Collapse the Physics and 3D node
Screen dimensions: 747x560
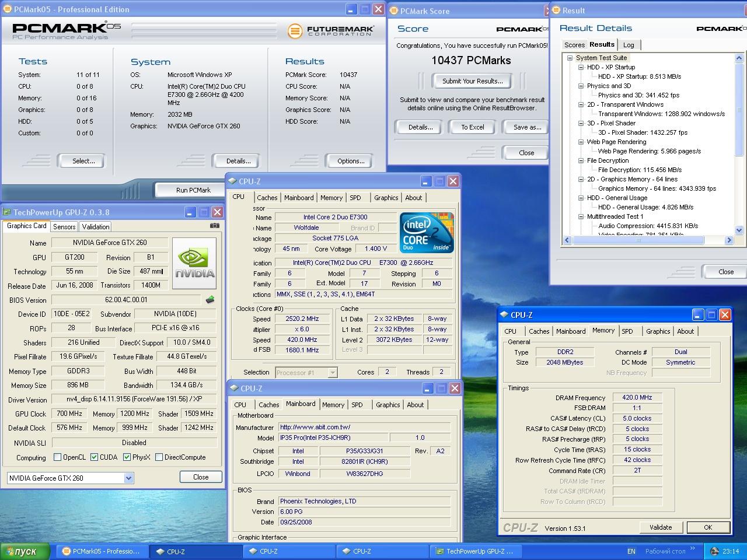(581, 86)
